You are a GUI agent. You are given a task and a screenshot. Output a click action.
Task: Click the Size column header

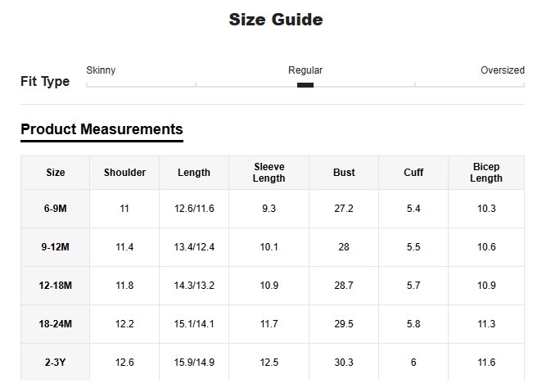point(55,173)
